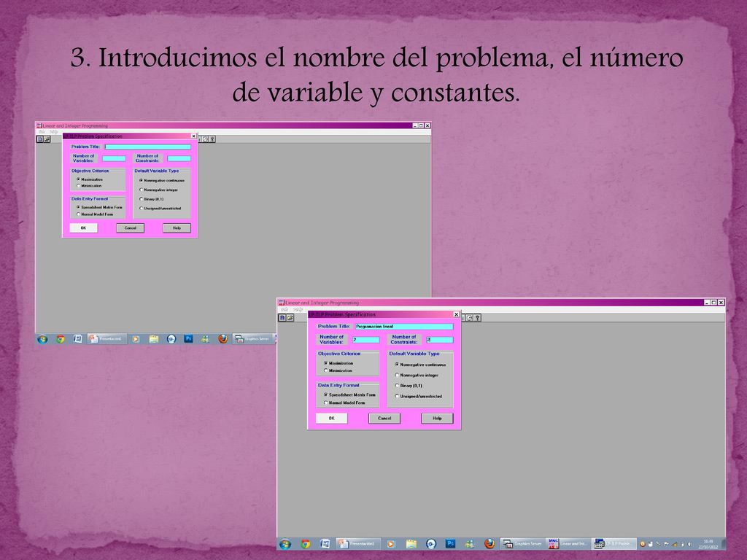747x560 pixels.
Task: Click Cancel in the Programacion lineal dialog
Action: click(384, 418)
